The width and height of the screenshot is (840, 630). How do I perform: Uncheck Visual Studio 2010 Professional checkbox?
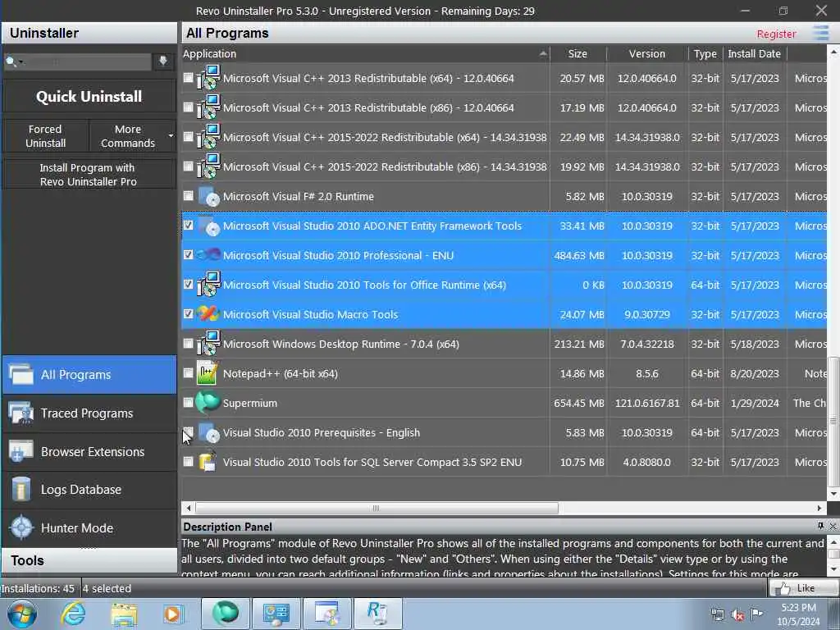(188, 254)
